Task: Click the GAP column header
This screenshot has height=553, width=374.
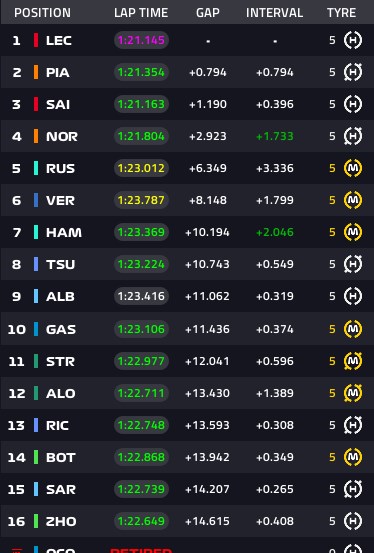Action: click(x=208, y=13)
